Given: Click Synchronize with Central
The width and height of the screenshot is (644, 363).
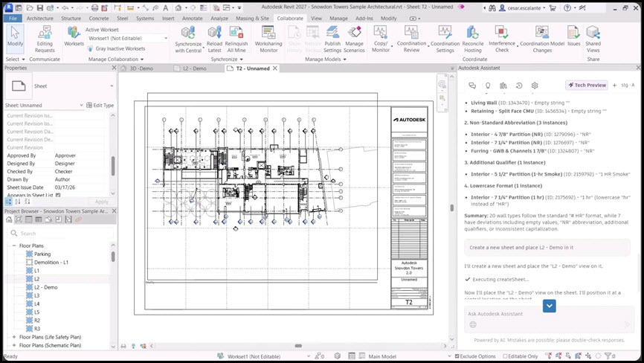Looking at the screenshot, I should [x=188, y=39].
